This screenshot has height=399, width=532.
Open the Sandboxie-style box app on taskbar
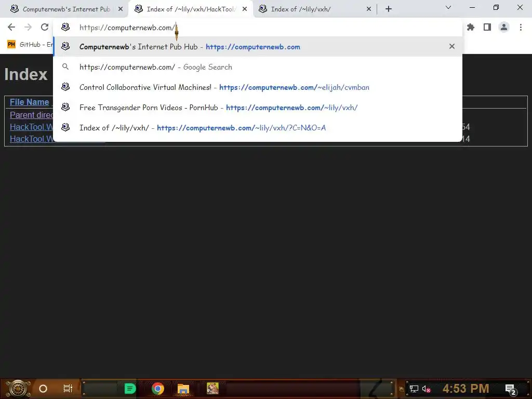(212, 389)
